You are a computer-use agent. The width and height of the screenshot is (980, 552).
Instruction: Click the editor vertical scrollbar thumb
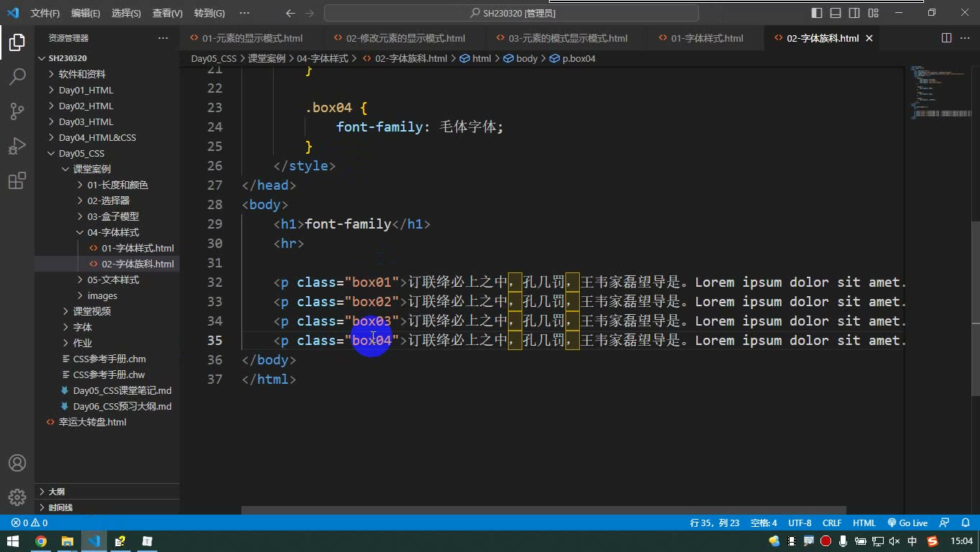pyautogui.click(x=975, y=309)
